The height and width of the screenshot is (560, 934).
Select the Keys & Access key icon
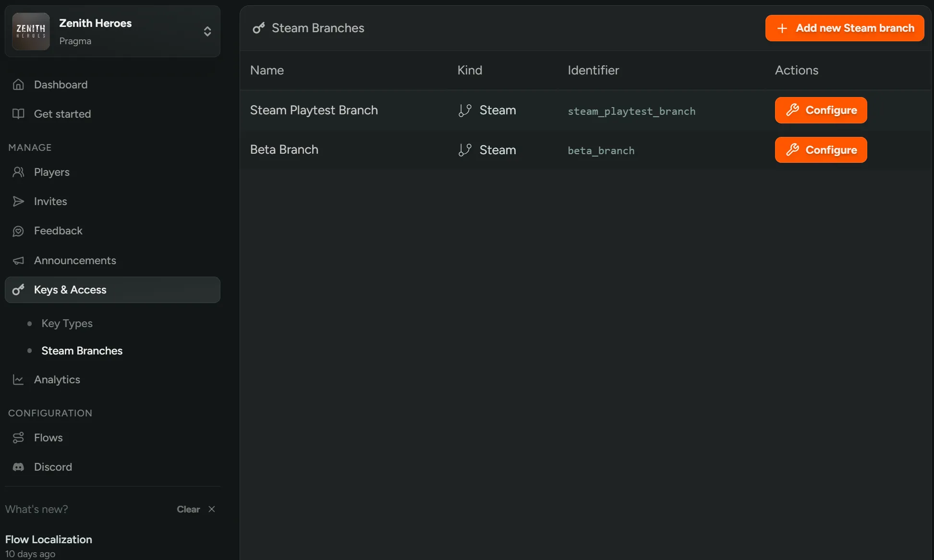click(18, 290)
